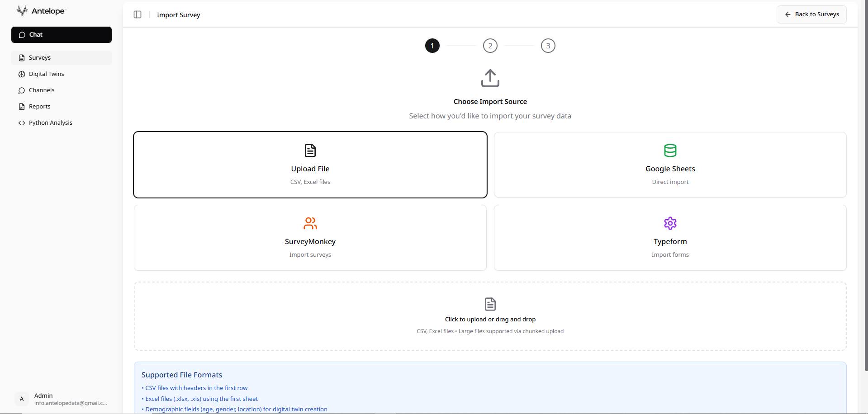The width and height of the screenshot is (868, 414).
Task: Click the Digital Twins brain icon
Action: tap(22, 74)
